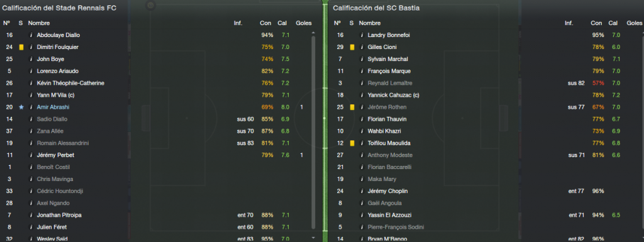The image size is (644, 242).
Task: Sort Rennes table by Goles column
Action: (304, 23)
